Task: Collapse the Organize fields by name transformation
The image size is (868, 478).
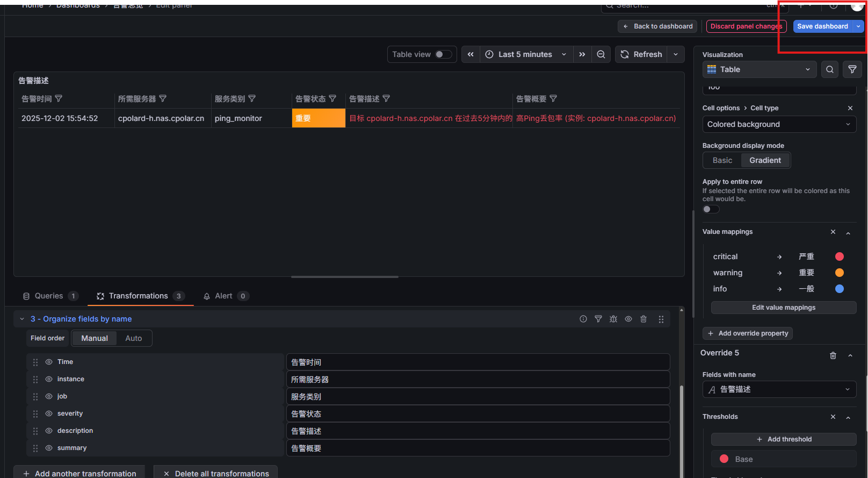Action: point(22,319)
